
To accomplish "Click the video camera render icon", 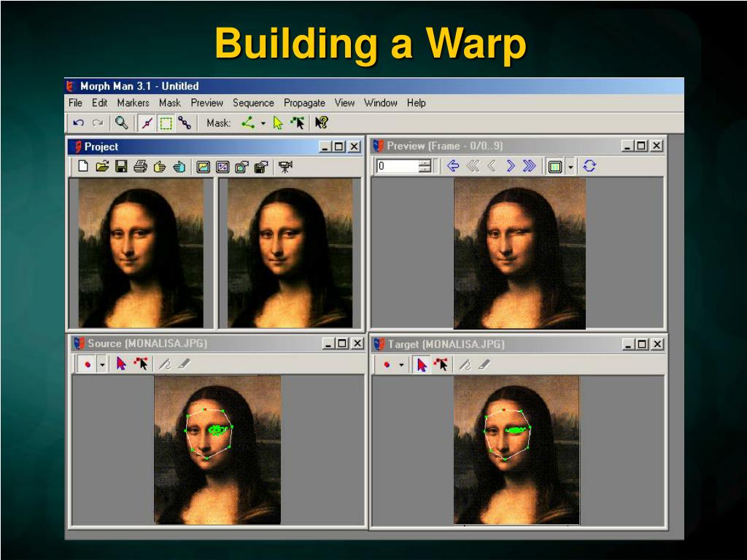I will (x=285, y=167).
